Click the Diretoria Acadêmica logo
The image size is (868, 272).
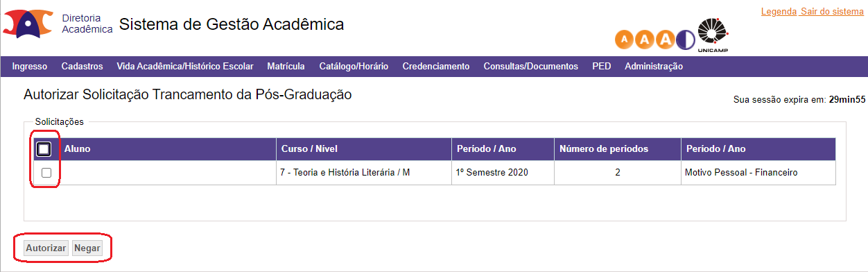[x=28, y=24]
